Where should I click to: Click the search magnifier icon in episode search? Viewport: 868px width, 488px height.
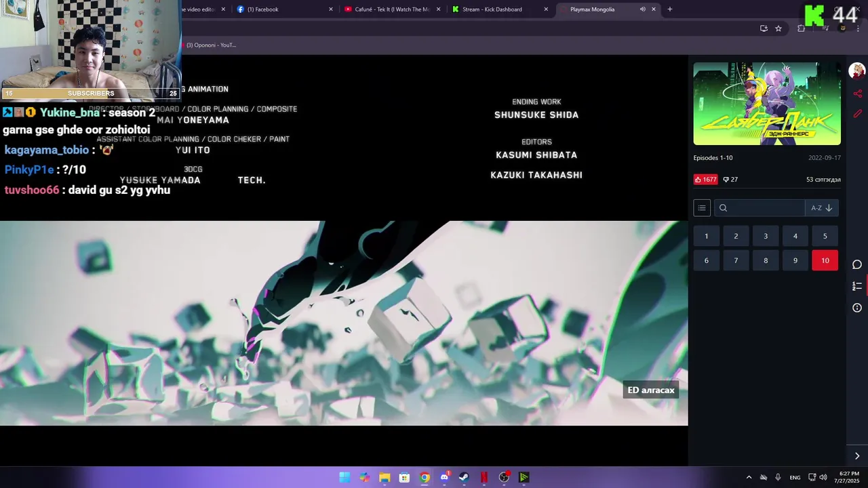coord(723,208)
